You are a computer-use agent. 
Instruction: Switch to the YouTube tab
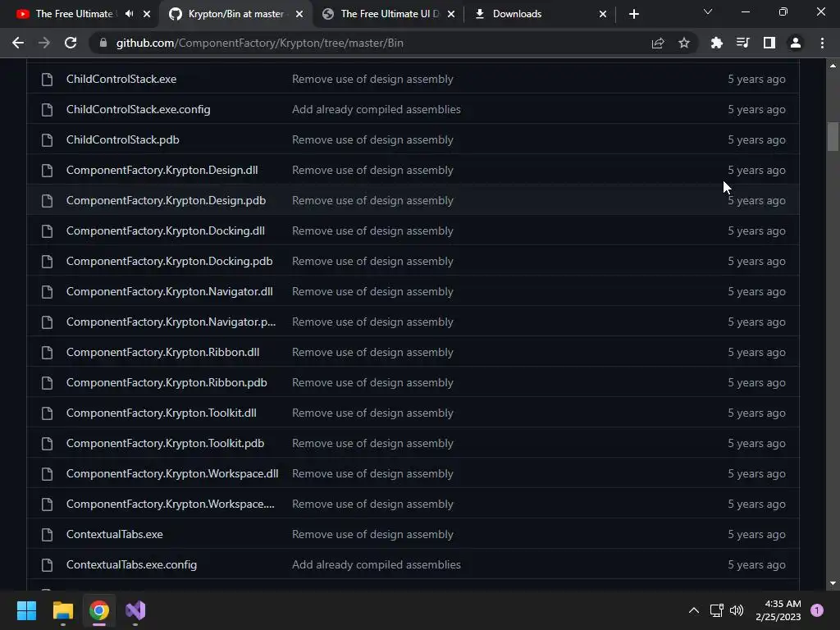[73, 14]
